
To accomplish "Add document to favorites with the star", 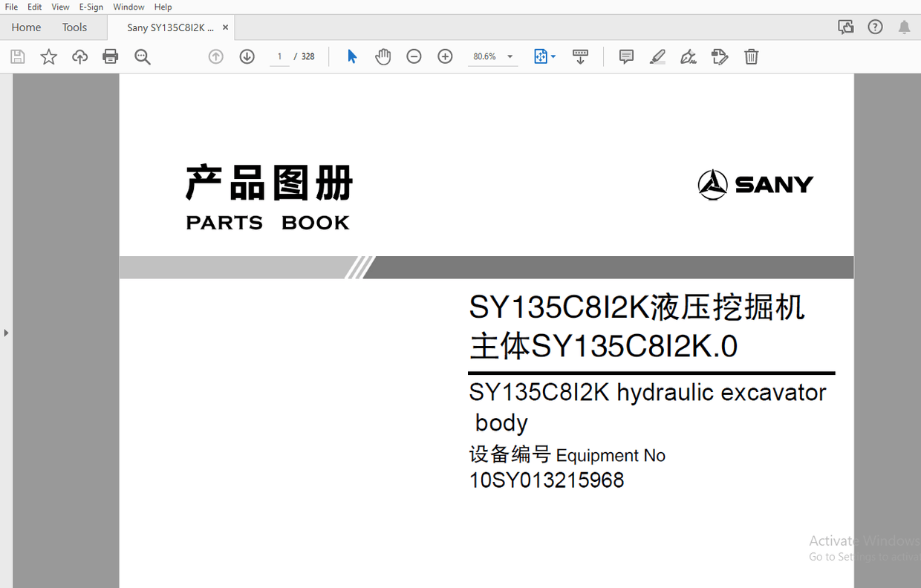I will tap(48, 56).
